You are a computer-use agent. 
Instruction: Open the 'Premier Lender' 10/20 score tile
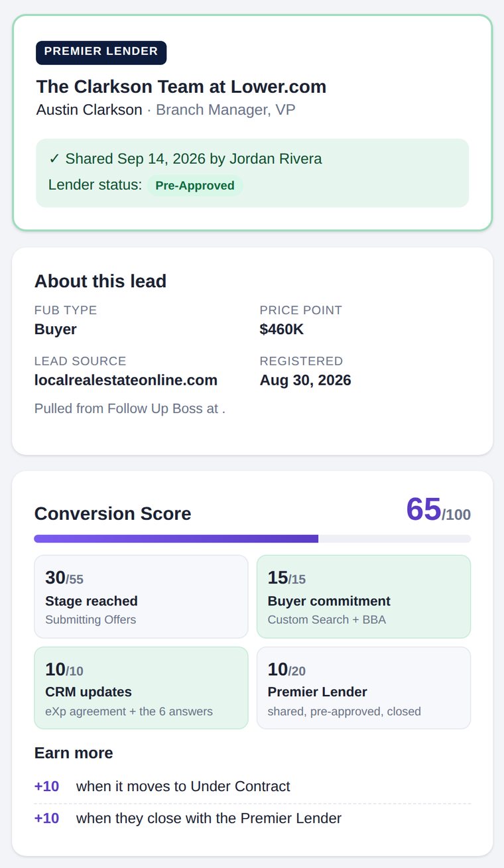363,688
